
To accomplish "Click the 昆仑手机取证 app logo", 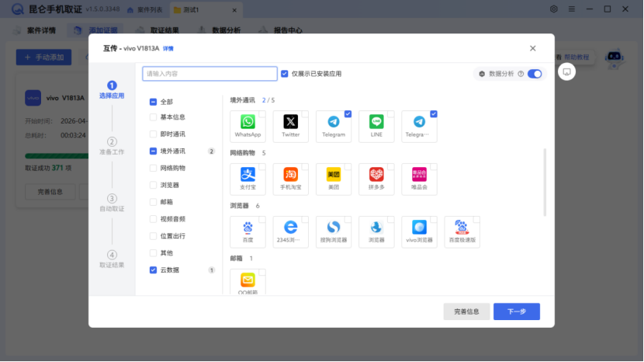I will tap(18, 9).
